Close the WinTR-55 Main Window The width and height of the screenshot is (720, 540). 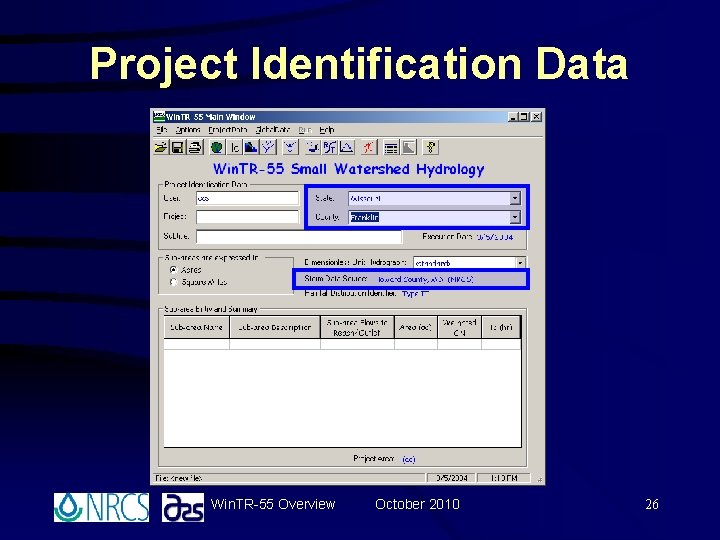(536, 117)
